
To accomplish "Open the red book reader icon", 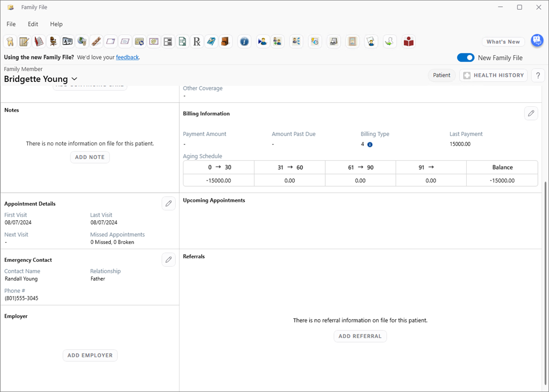I will point(409,42).
